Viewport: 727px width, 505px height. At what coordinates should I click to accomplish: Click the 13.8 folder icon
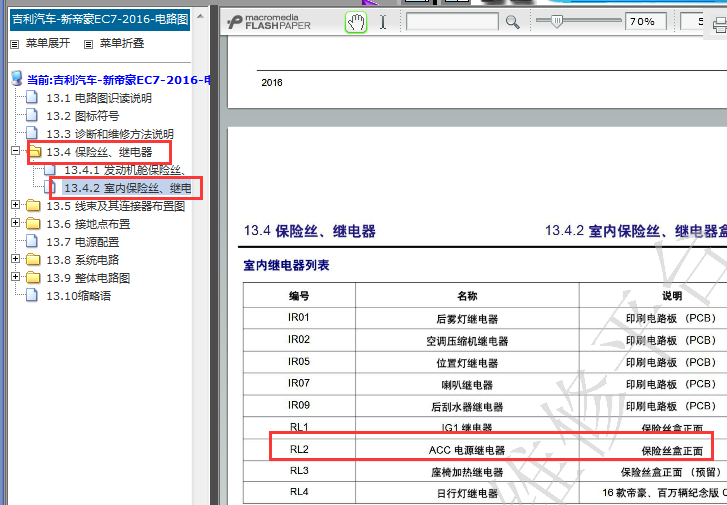(x=33, y=259)
